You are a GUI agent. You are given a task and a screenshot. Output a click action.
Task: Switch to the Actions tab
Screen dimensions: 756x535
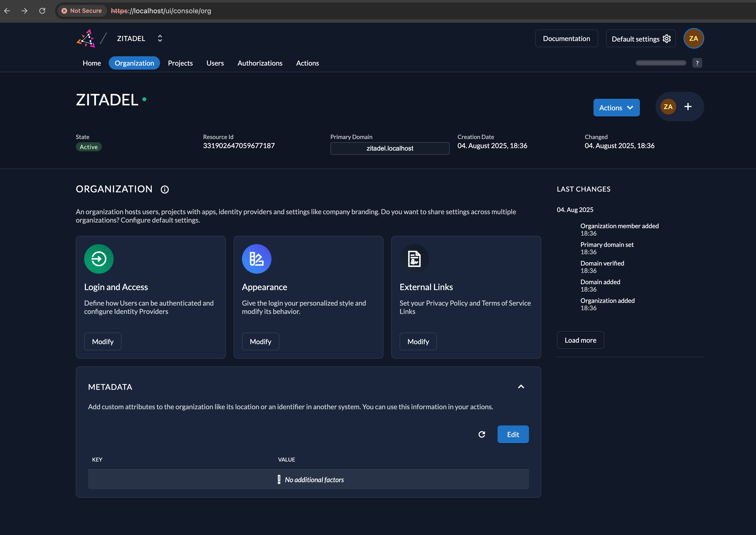click(308, 63)
